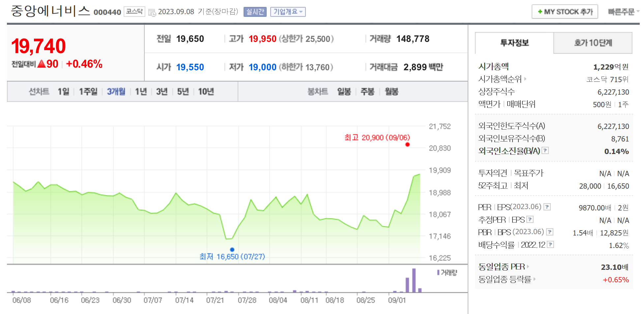Click the +0.46% change percentage
Screen dimensions: 644x314
click(x=84, y=64)
